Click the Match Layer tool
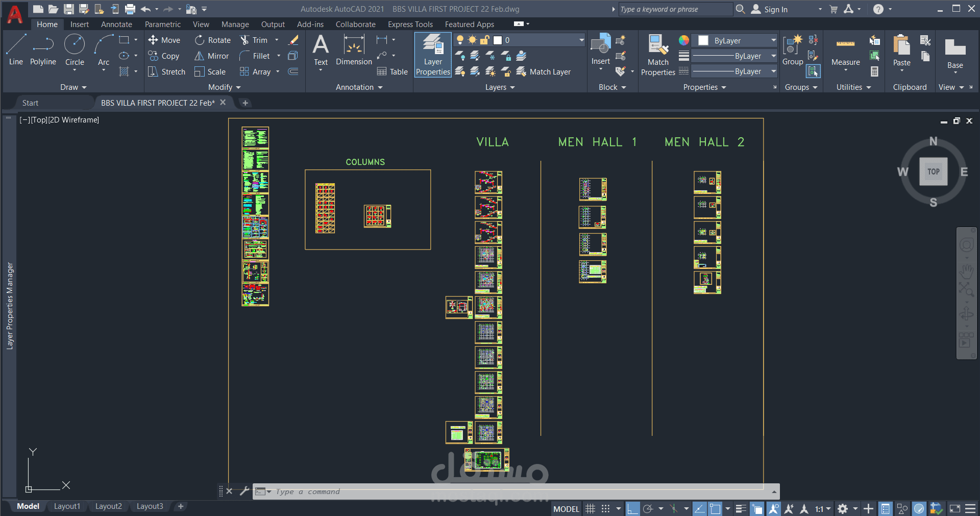980x516 pixels. (544, 71)
